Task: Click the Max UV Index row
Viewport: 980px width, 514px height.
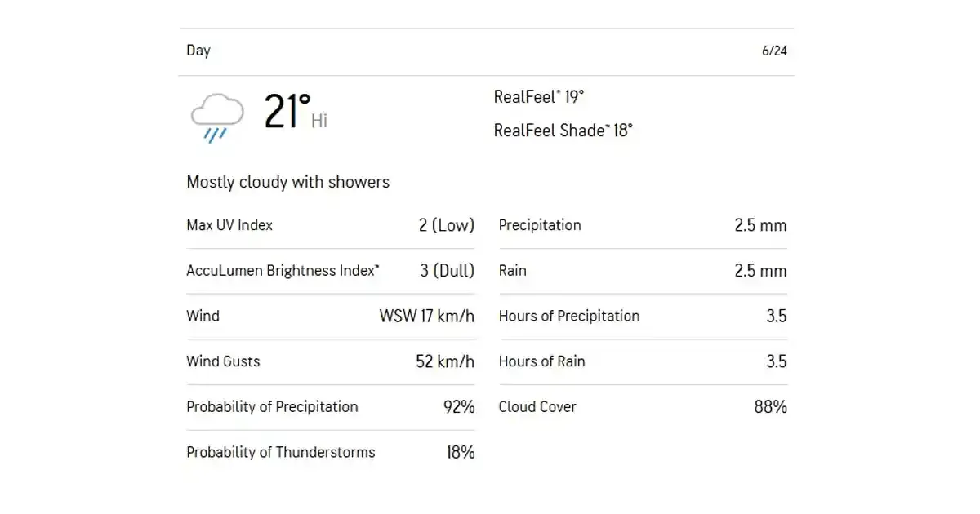Action: (x=331, y=225)
